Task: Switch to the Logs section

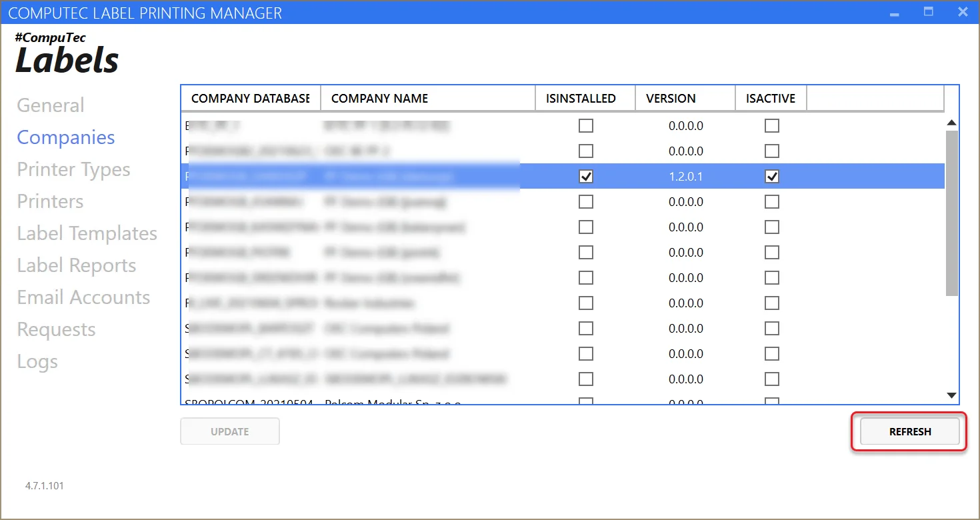Action: (37, 361)
